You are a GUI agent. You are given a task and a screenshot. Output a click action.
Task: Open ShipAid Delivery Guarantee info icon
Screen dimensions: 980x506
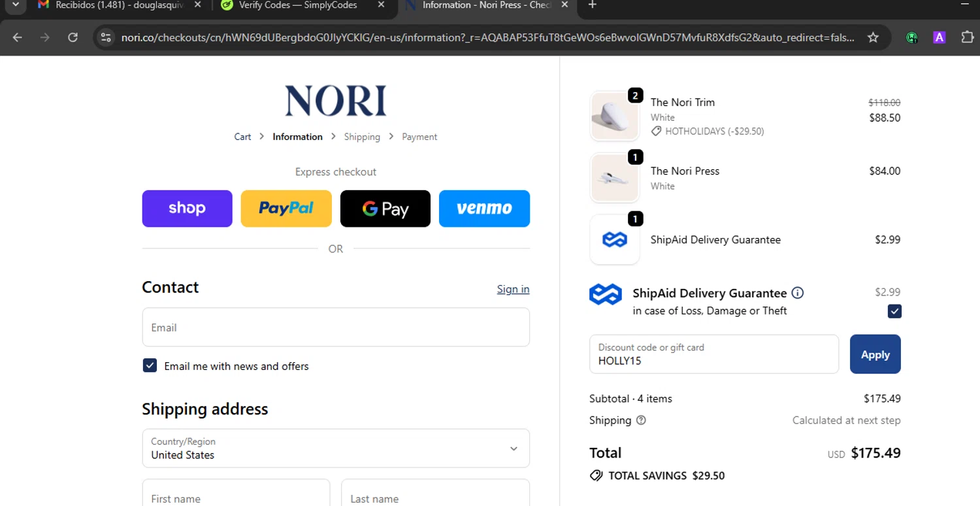pos(798,293)
